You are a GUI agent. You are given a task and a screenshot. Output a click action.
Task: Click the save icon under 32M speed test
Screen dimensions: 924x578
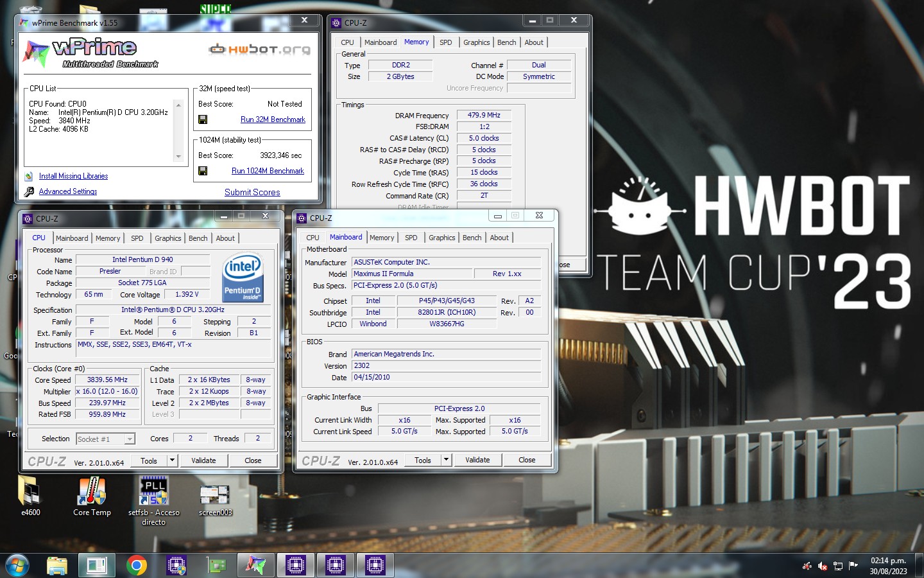tap(203, 119)
